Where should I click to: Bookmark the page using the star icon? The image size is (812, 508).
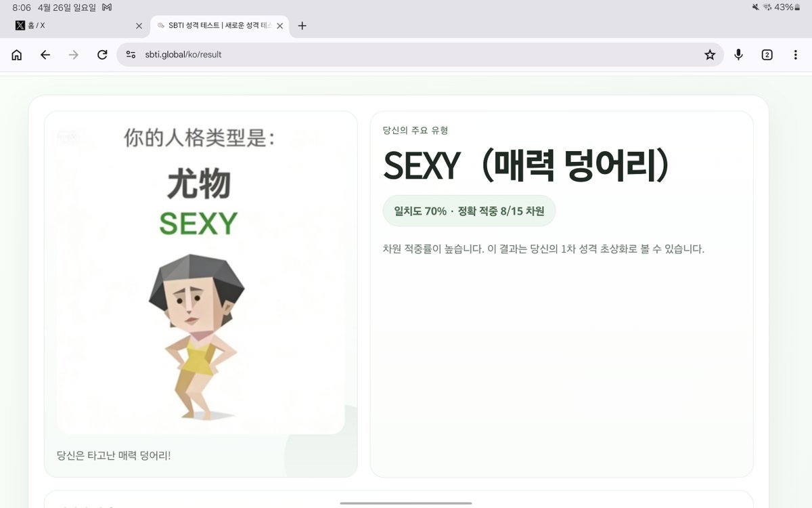710,55
